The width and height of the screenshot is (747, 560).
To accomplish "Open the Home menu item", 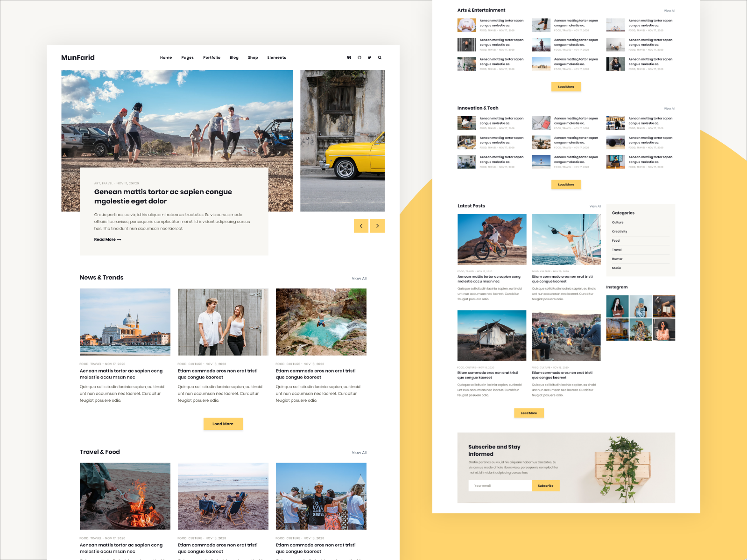I will pos(166,58).
